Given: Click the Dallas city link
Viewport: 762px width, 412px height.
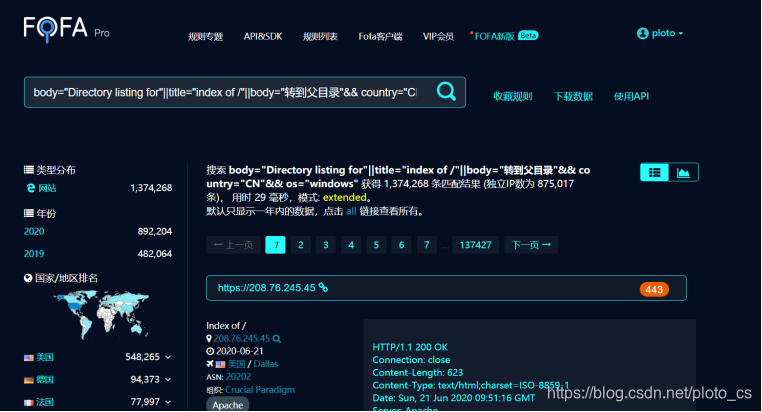Looking at the screenshot, I should click(266, 364).
